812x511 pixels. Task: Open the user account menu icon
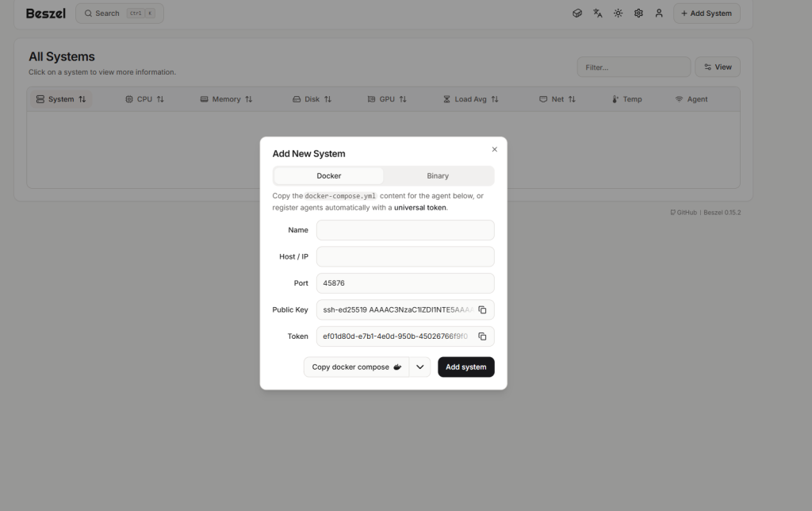pyautogui.click(x=659, y=13)
